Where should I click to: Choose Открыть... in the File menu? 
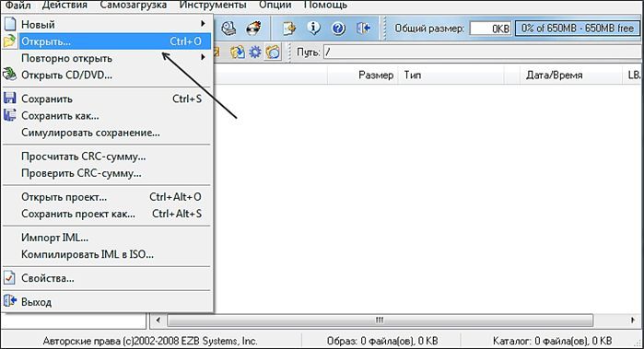tap(107, 41)
